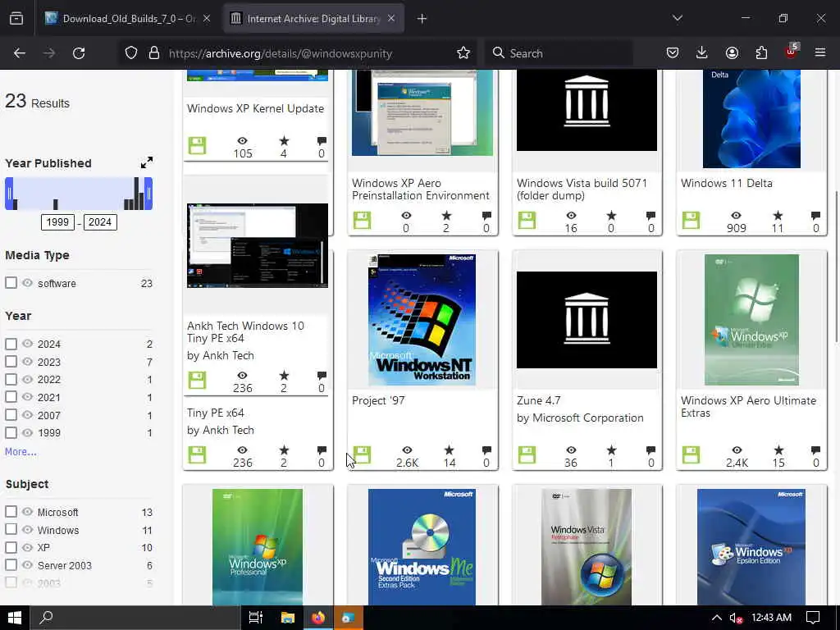Open the list all tabs dropdown chevron
This screenshot has height=630, width=840.
click(677, 19)
